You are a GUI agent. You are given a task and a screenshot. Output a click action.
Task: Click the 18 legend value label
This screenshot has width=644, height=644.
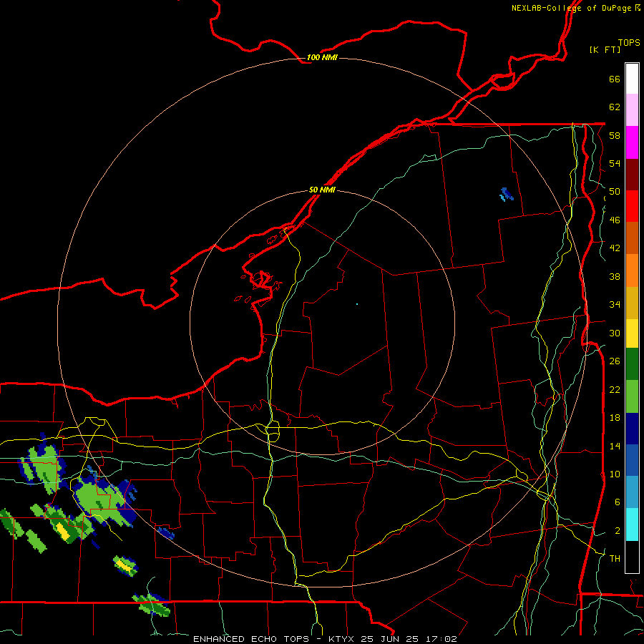[615, 418]
